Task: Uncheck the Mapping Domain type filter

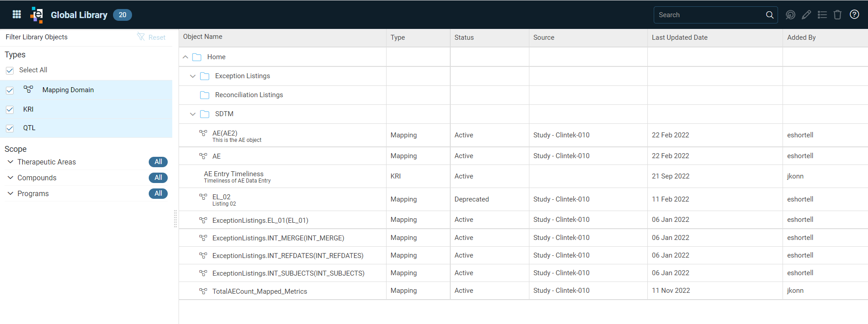Action: (9, 90)
